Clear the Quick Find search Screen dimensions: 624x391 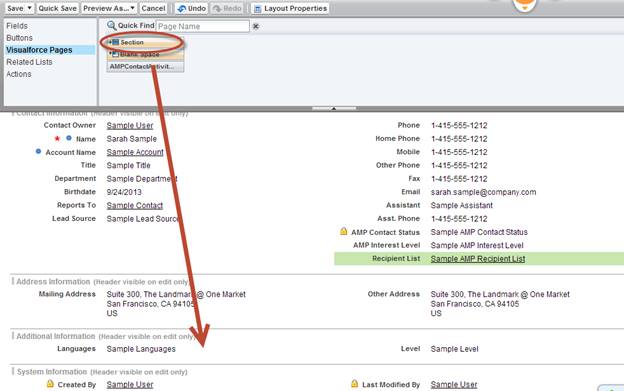[x=256, y=26]
